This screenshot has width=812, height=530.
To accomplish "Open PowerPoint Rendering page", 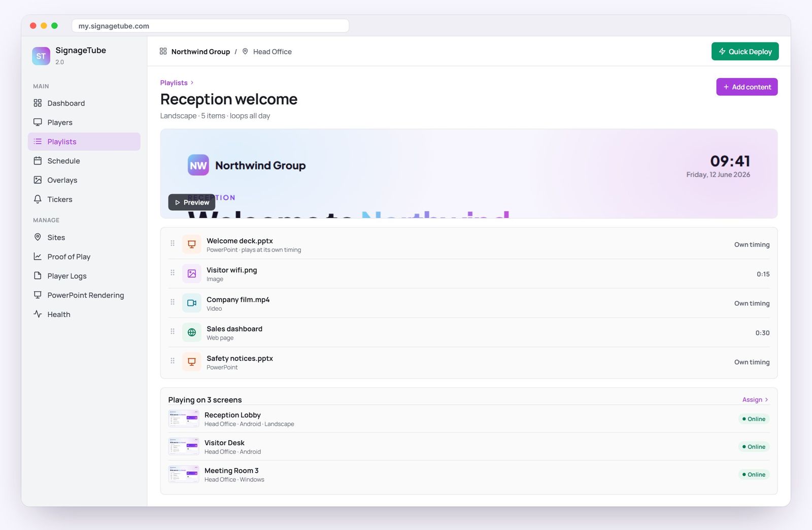I will pos(84,295).
